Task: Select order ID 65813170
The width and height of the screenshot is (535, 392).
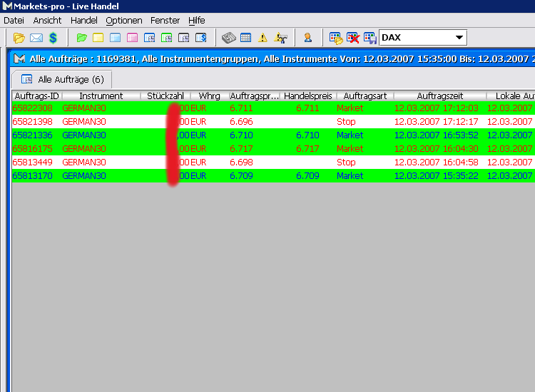Action: coord(32,176)
